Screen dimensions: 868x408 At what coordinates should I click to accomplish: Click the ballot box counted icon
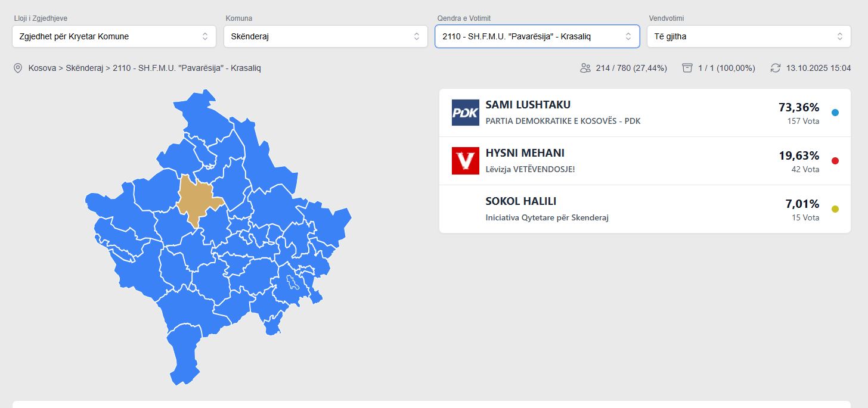tap(687, 68)
